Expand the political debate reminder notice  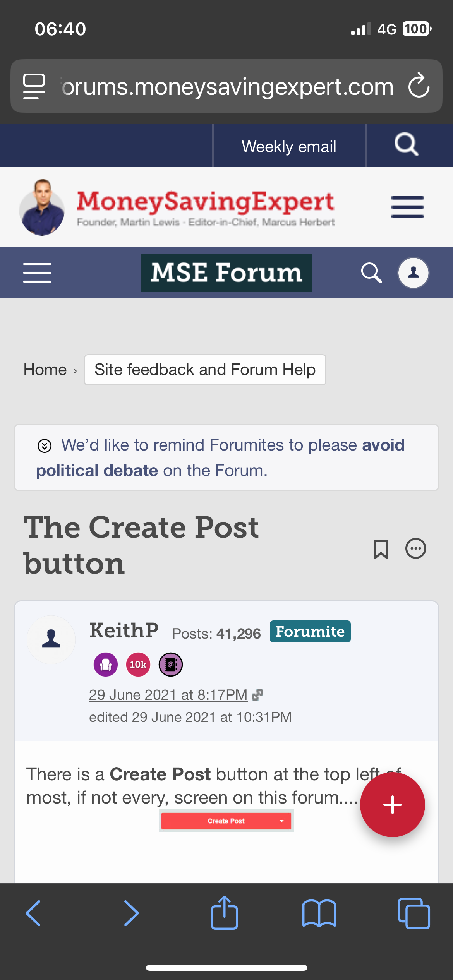click(45, 446)
